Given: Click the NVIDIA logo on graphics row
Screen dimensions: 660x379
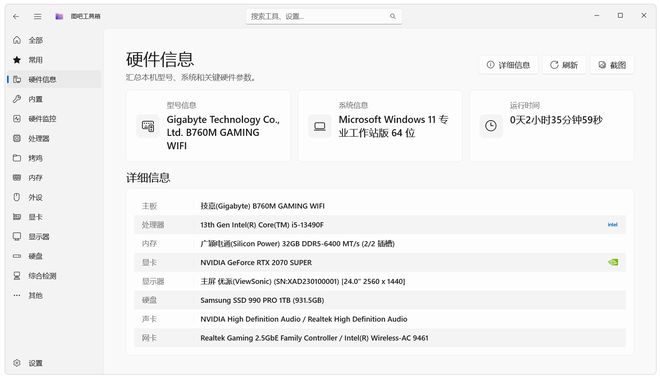Looking at the screenshot, I should pos(613,262).
